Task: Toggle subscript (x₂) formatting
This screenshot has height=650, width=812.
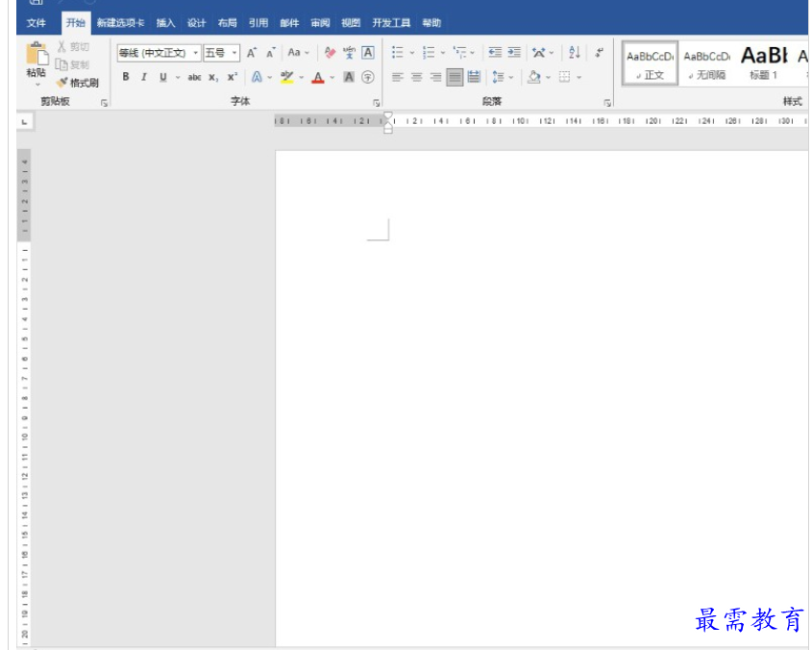Action: click(213, 78)
